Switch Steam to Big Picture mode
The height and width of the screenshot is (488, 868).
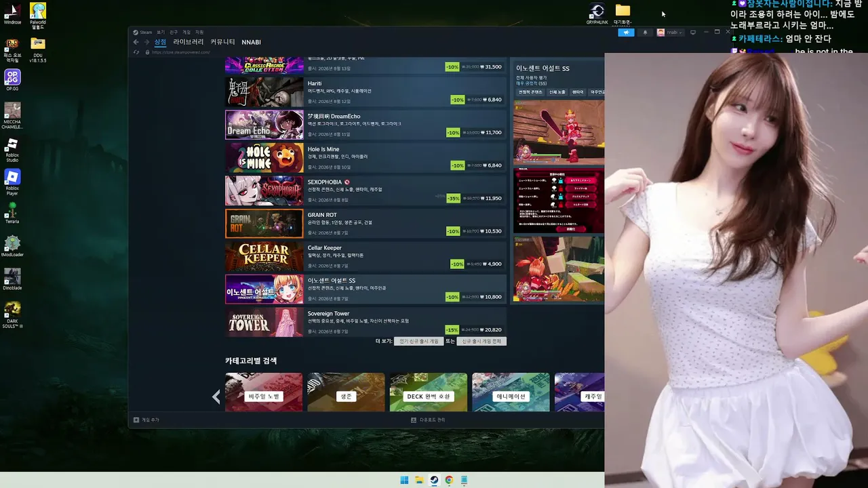click(693, 32)
